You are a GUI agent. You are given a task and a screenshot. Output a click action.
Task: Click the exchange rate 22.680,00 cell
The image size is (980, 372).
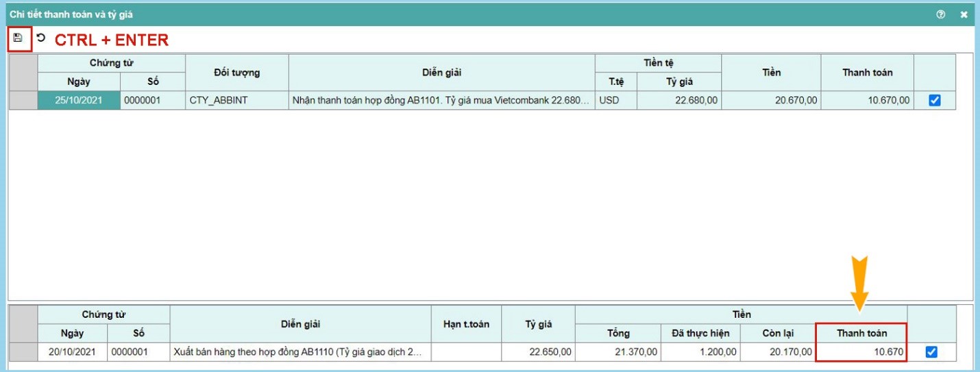click(678, 101)
